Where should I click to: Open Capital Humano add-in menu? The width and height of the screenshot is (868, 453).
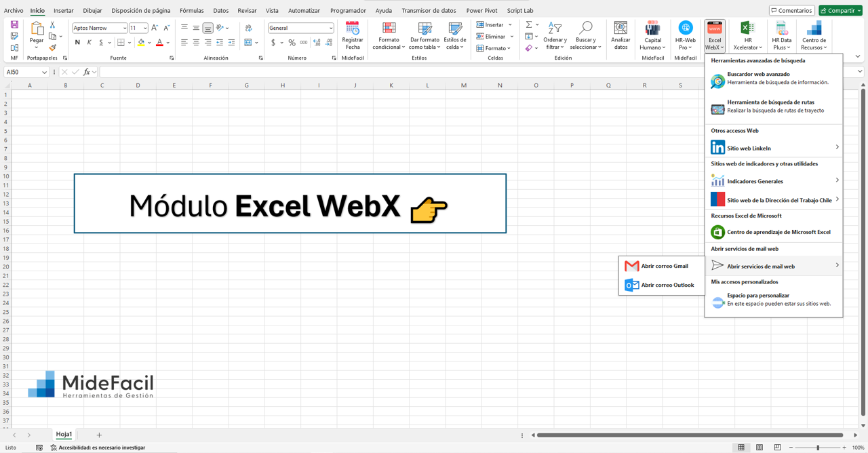click(x=652, y=35)
